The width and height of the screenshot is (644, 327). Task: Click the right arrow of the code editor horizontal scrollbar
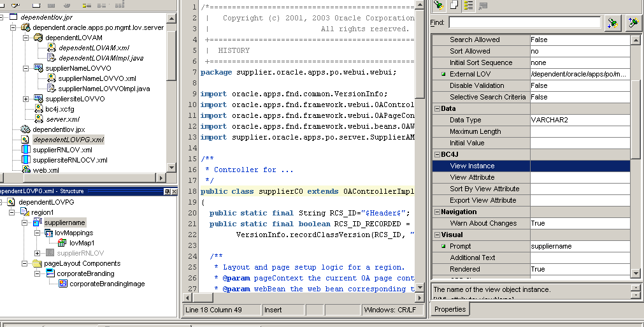[420, 298]
